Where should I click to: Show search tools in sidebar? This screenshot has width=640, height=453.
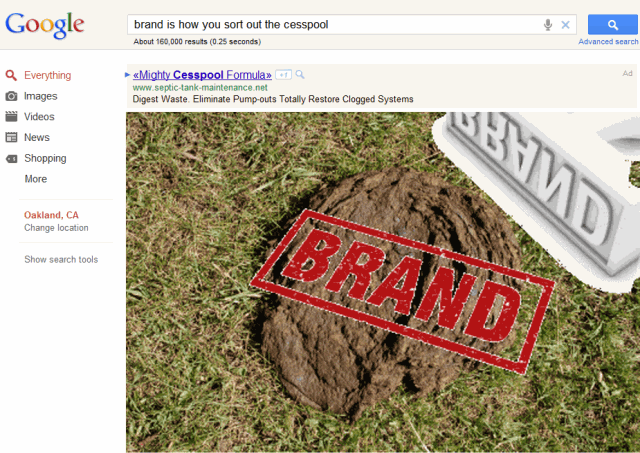61,260
